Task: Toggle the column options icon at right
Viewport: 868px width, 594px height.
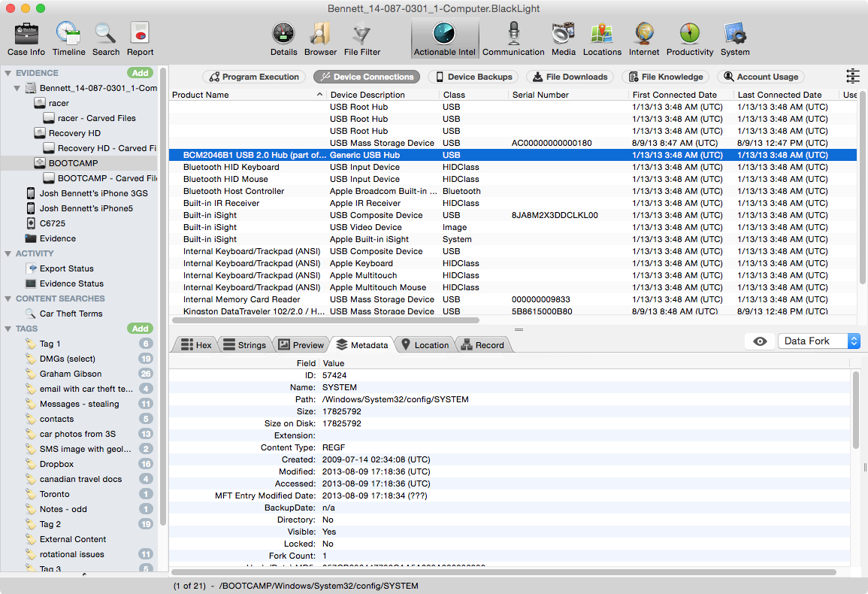Action: pyautogui.click(x=852, y=76)
